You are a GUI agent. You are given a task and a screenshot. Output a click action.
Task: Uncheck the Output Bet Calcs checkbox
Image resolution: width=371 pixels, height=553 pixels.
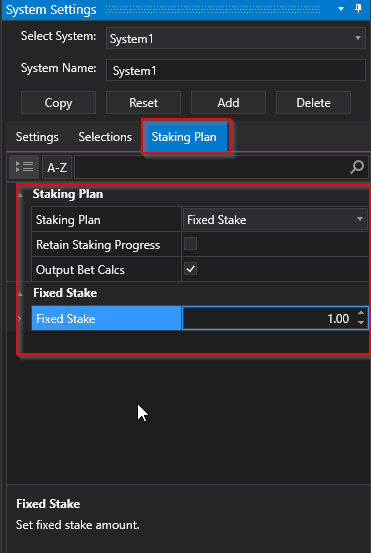[190, 269]
